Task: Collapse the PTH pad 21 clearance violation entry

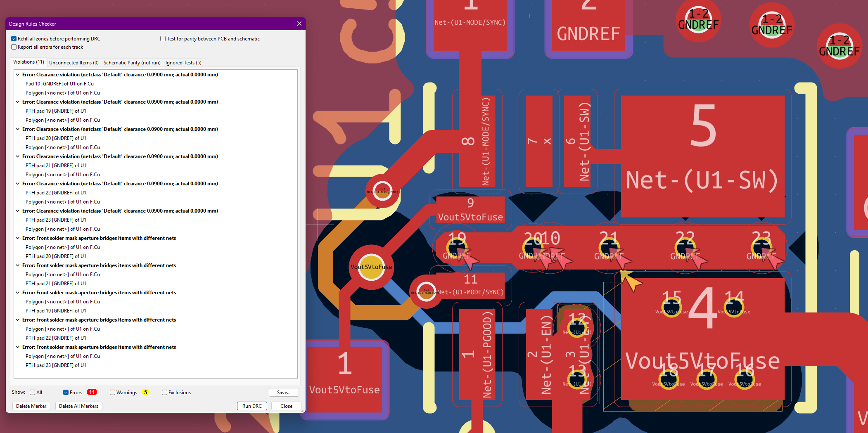Action: pos(18,156)
